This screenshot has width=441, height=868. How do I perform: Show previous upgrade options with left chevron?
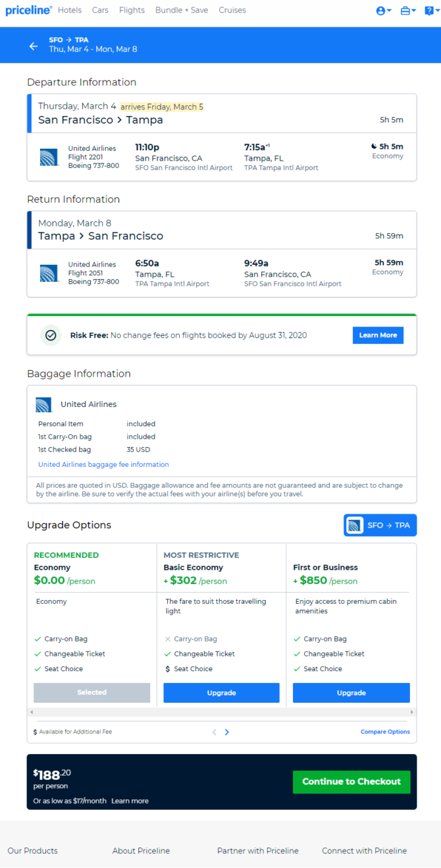214,732
